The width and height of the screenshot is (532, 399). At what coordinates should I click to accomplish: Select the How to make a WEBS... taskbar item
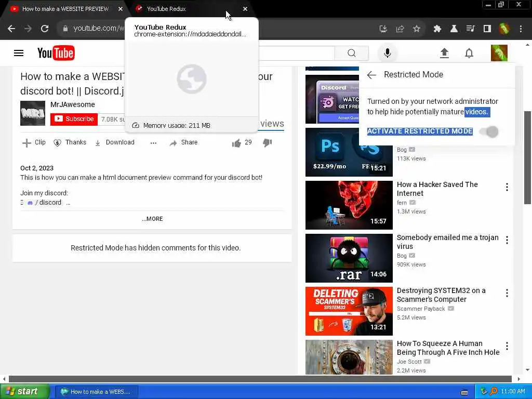[x=97, y=392]
